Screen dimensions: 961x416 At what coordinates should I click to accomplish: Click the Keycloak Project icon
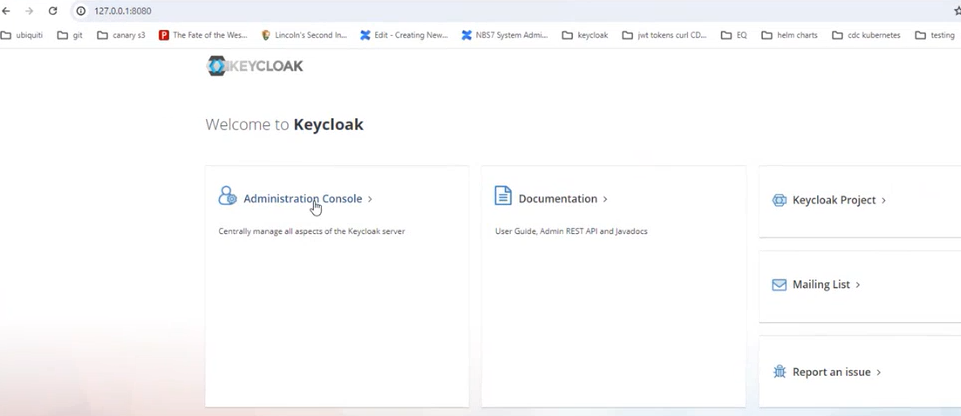(x=779, y=200)
